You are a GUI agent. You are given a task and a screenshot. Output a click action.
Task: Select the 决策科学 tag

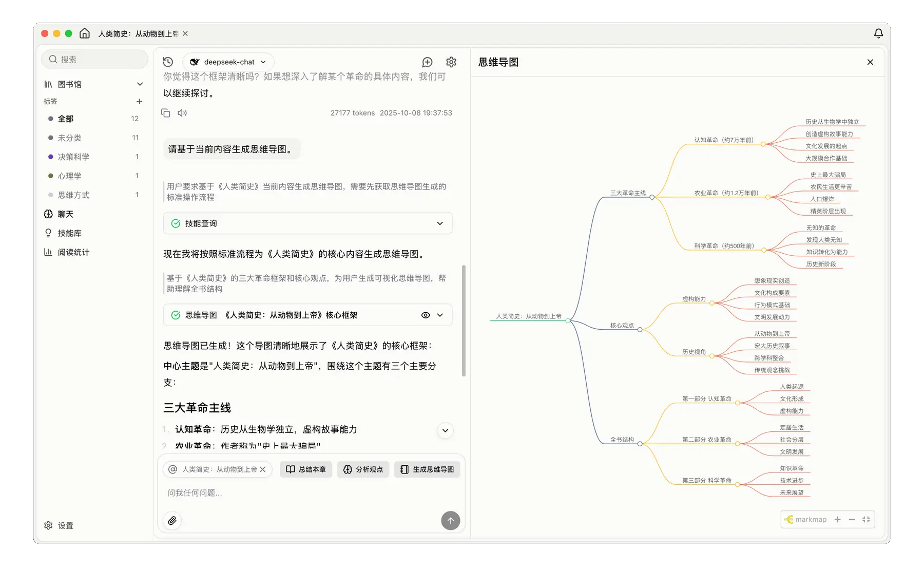[73, 157]
